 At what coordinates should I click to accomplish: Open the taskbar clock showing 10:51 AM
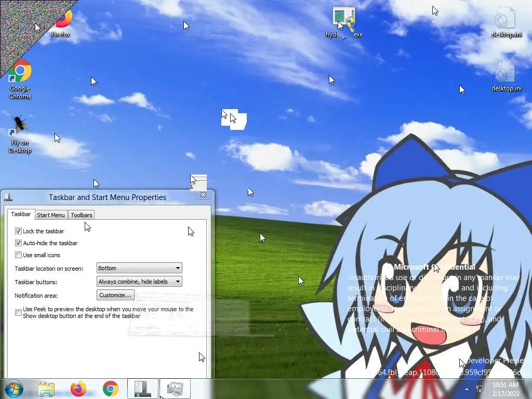pyautogui.click(x=506, y=389)
